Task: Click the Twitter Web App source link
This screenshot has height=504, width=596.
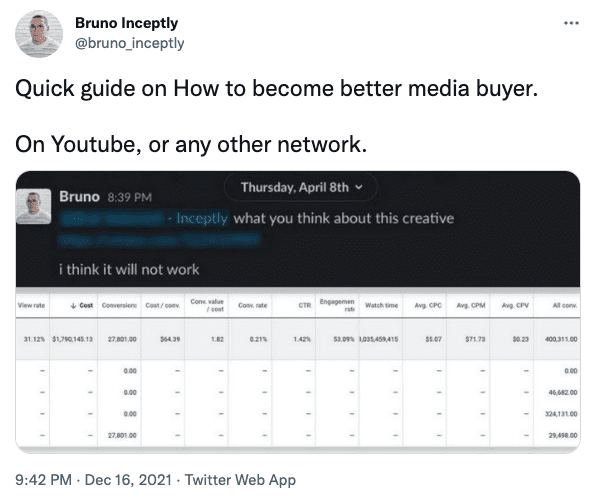Action: pos(240,480)
